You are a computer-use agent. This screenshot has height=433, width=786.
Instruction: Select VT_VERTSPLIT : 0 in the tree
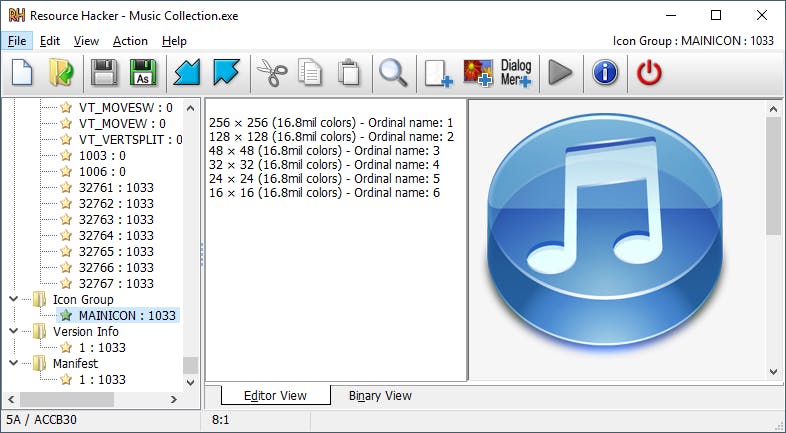pos(130,139)
